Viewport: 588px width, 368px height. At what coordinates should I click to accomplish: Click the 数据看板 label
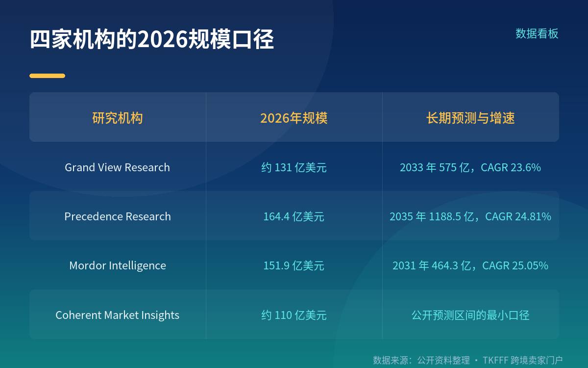click(537, 34)
